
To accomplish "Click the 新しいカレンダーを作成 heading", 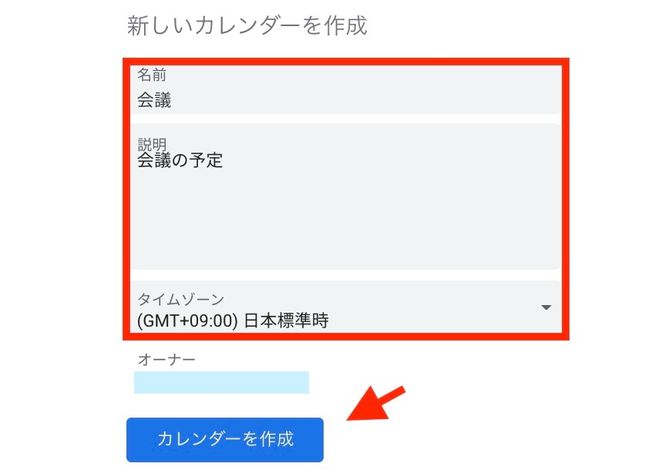I will pos(247,25).
